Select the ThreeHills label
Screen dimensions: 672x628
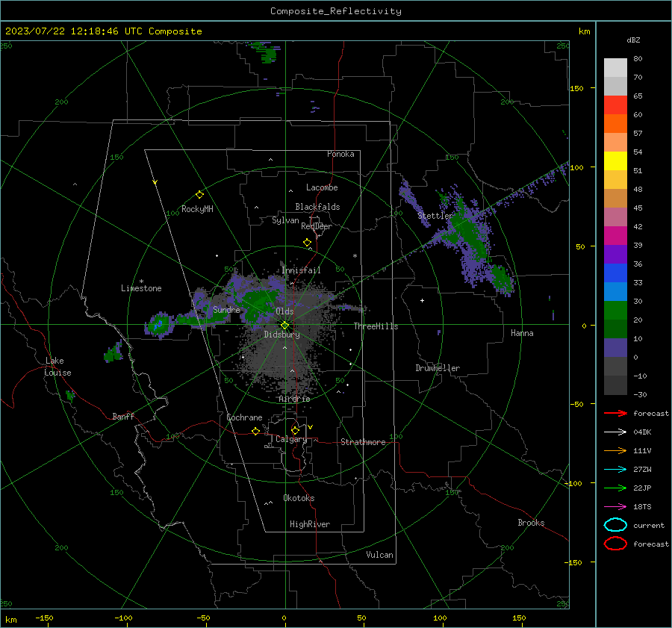(x=376, y=326)
